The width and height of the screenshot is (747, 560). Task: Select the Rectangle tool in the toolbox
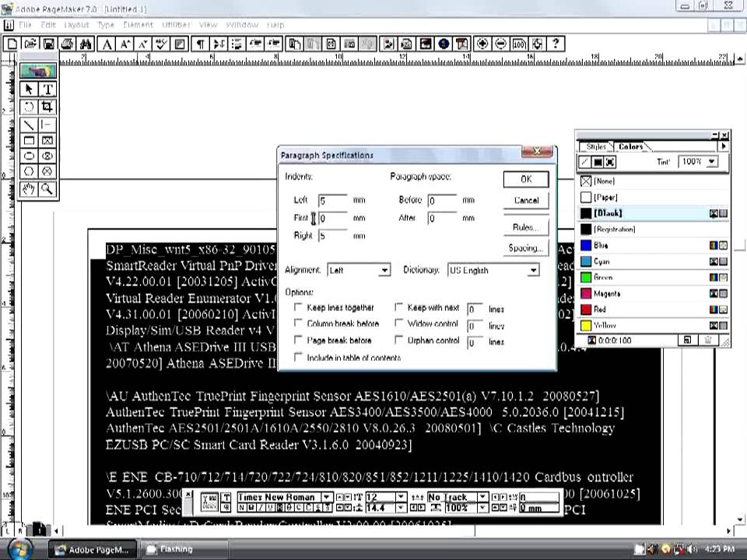pos(29,141)
